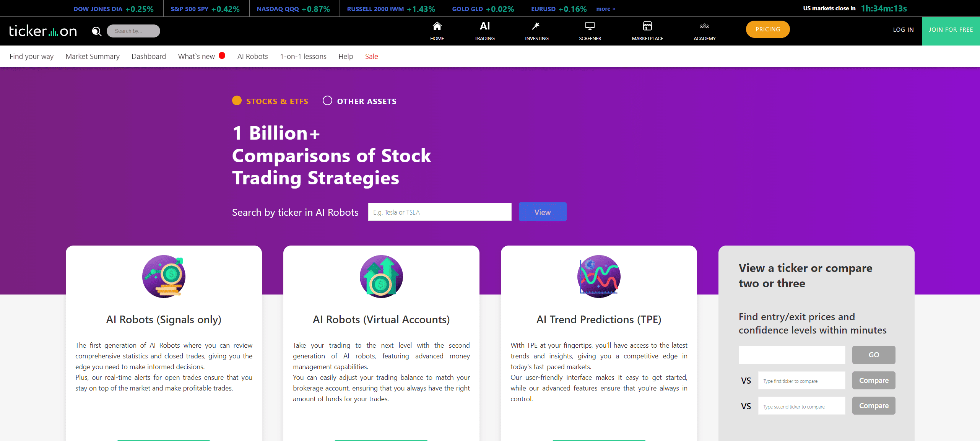Click the 'E.g. Tesla or TSLA' search field
The image size is (980, 441).
pos(439,212)
